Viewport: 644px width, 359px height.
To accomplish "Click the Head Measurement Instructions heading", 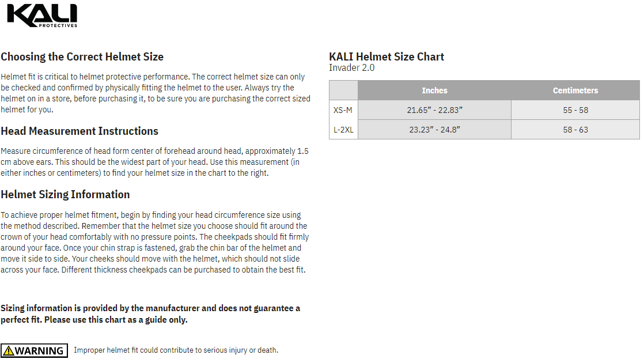I will (x=79, y=131).
